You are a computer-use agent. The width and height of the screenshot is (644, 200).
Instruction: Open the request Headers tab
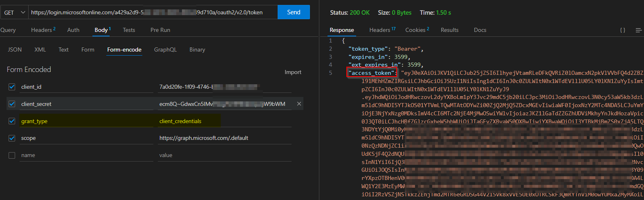[43, 30]
